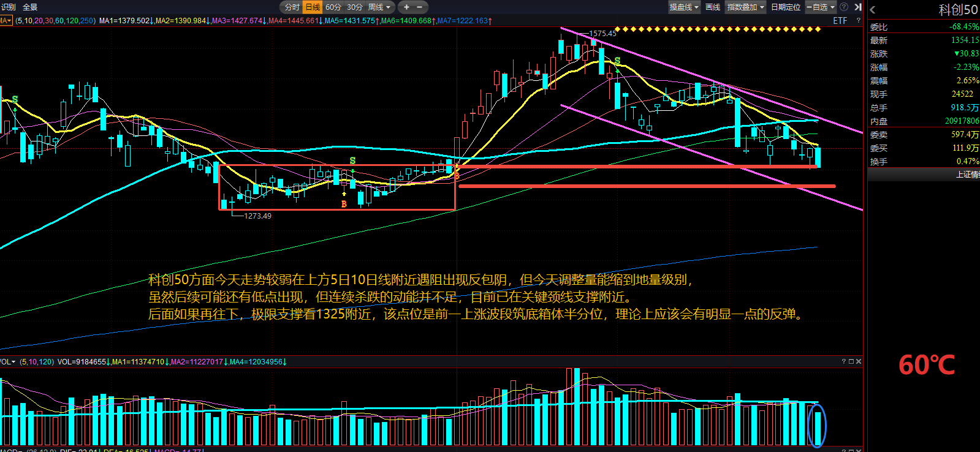Click back arrow beside 科创50 title
The height and width of the screenshot is (452, 980).
(x=873, y=10)
